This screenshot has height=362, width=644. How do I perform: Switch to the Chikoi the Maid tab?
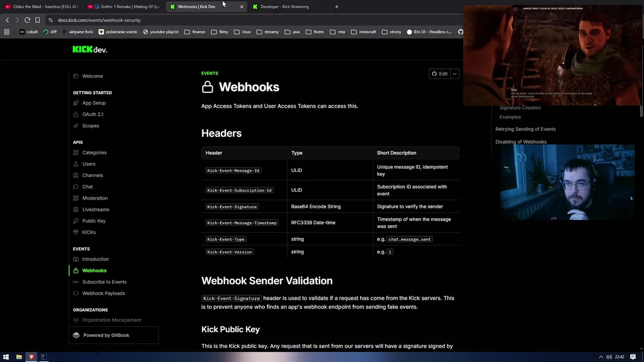click(x=42, y=7)
